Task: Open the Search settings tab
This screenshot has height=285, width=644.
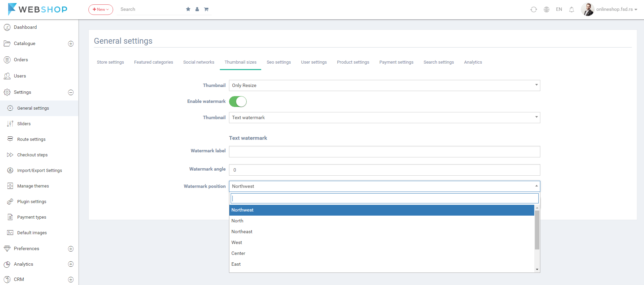Action: coord(439,62)
